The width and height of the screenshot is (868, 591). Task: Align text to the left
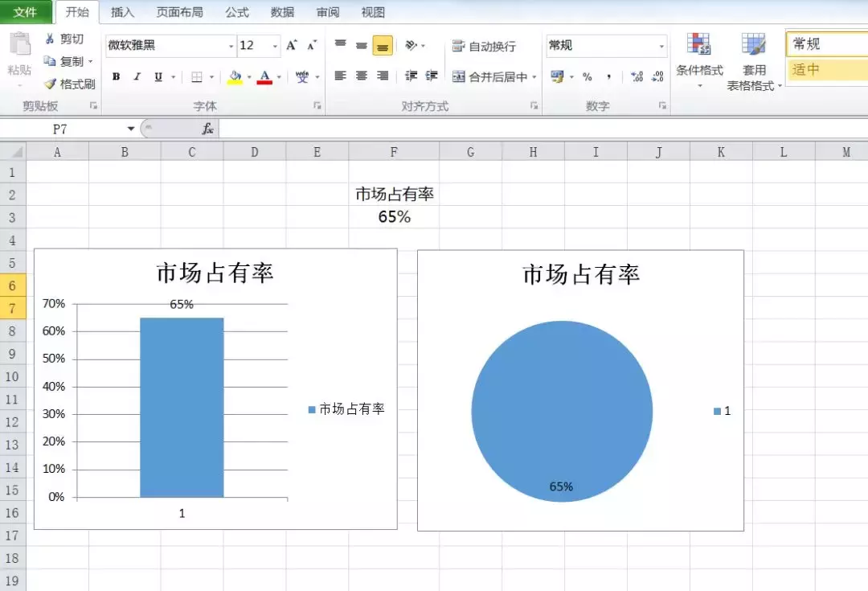coord(341,76)
